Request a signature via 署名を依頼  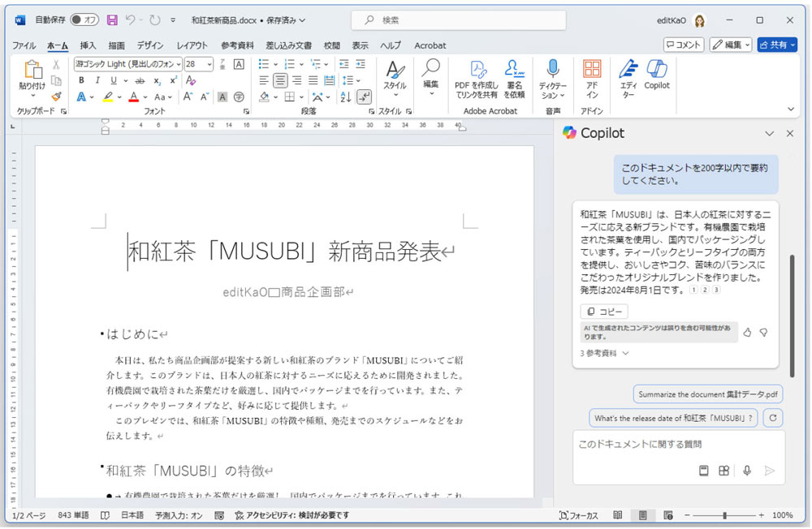coord(514,77)
